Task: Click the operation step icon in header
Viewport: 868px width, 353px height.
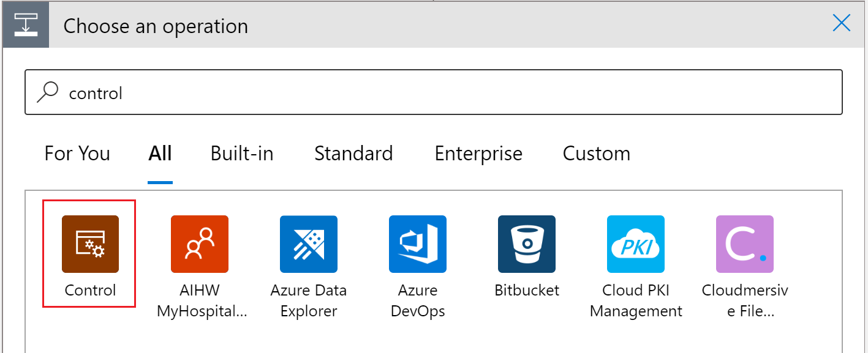Action: [26, 26]
